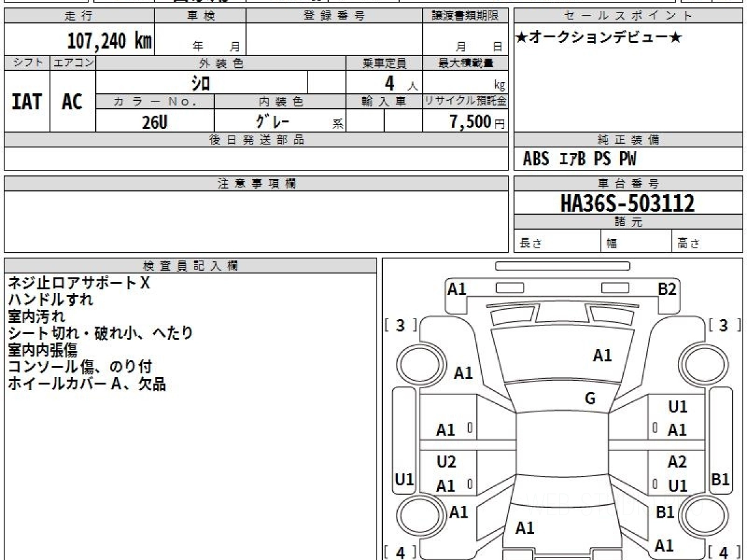Click the 諸元 header
Viewport: 747px width, 560px height.
tap(629, 222)
